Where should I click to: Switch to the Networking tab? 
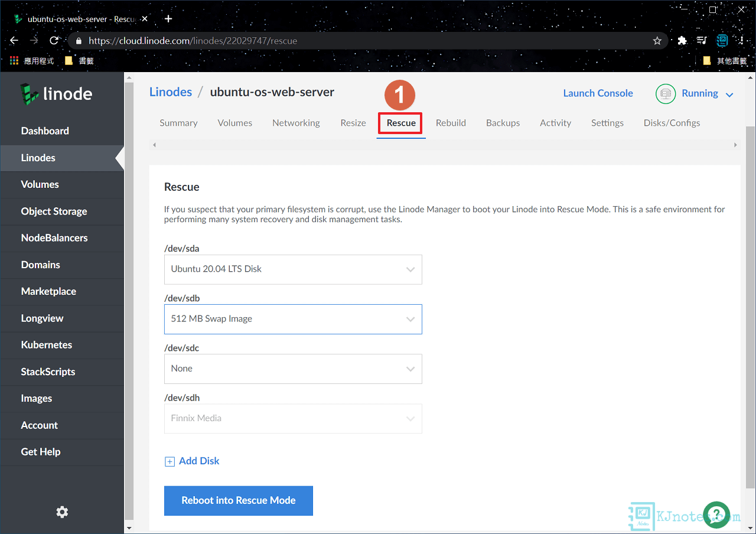(296, 123)
